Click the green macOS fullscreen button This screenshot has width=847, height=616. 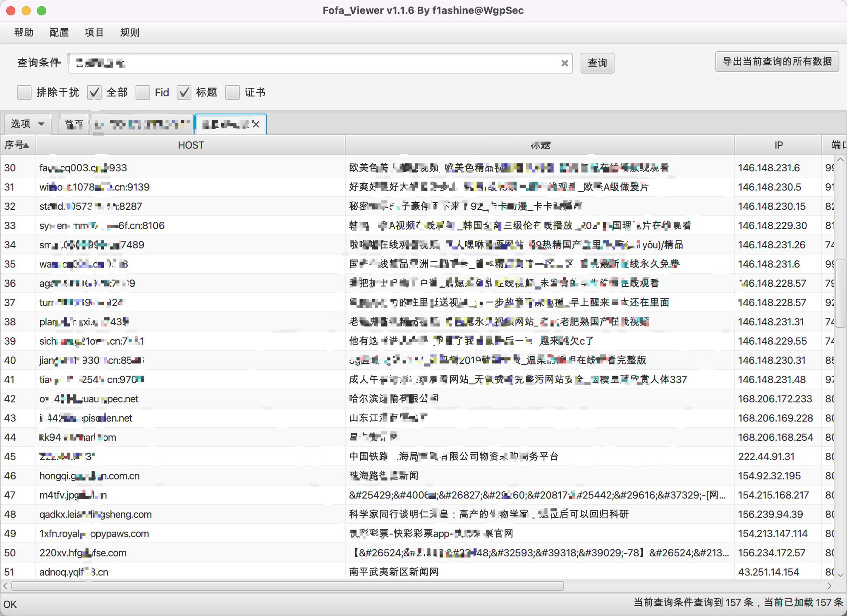(41, 11)
